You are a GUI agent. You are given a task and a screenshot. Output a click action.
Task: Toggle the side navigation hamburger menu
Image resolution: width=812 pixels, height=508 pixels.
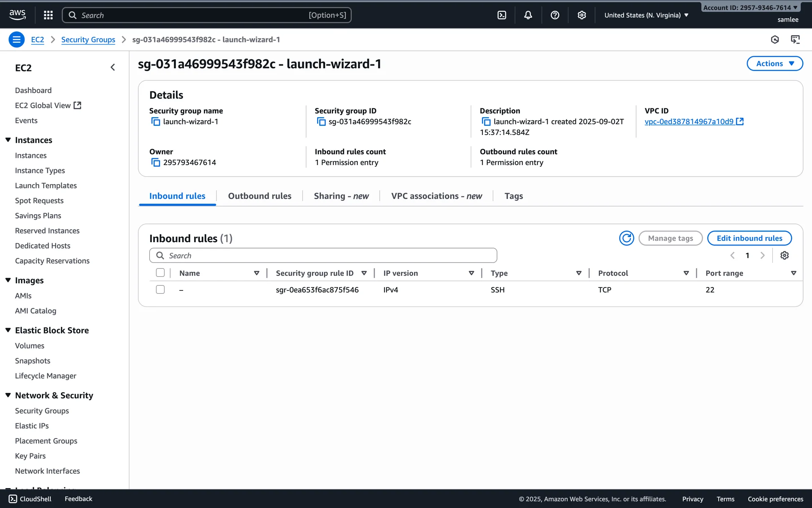(x=16, y=40)
